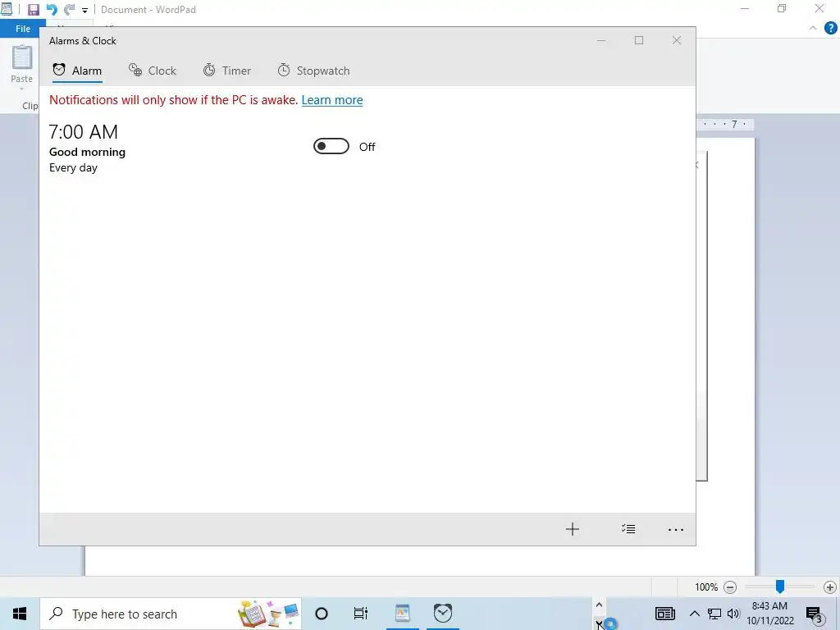
Task: Click the volume speaker tray icon
Action: (733, 614)
